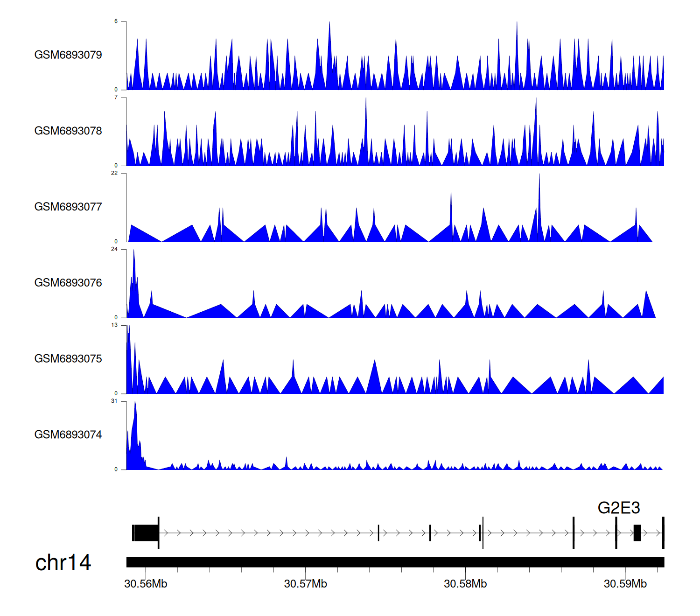Click the large leftmost G2E3 exon block
The width and height of the screenshot is (700, 616).
(146, 533)
